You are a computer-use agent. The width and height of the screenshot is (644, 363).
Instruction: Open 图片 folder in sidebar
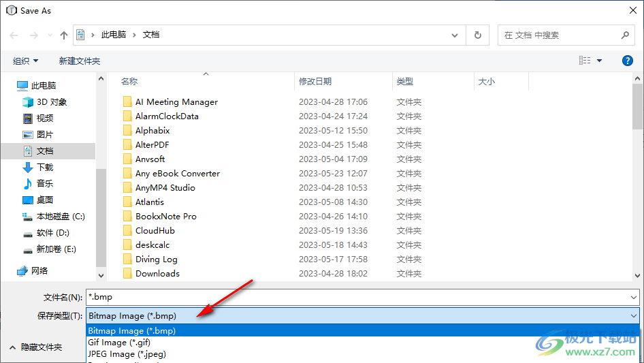click(x=38, y=134)
